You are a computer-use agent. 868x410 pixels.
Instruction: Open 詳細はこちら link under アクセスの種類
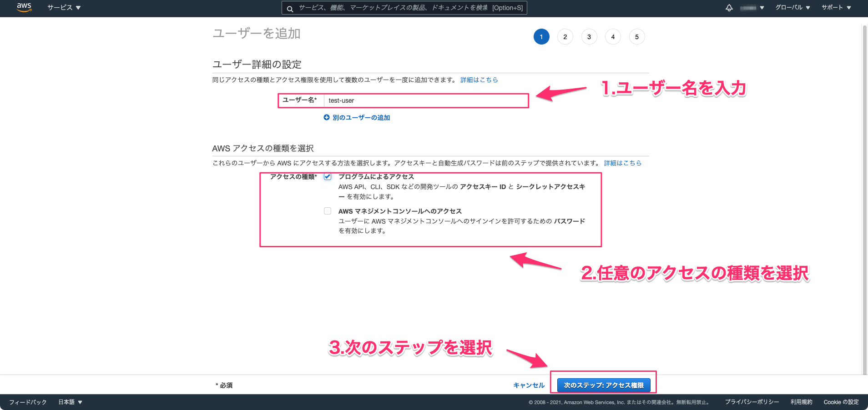623,163
